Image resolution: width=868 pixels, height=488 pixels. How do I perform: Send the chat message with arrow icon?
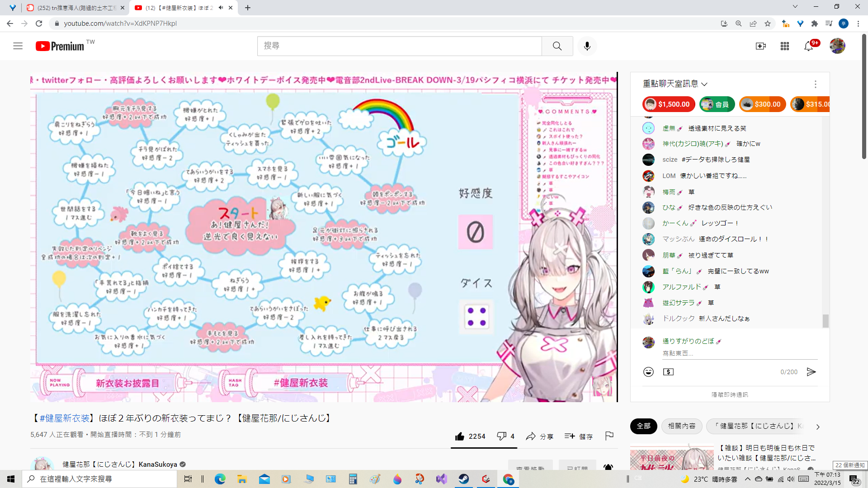tap(811, 371)
